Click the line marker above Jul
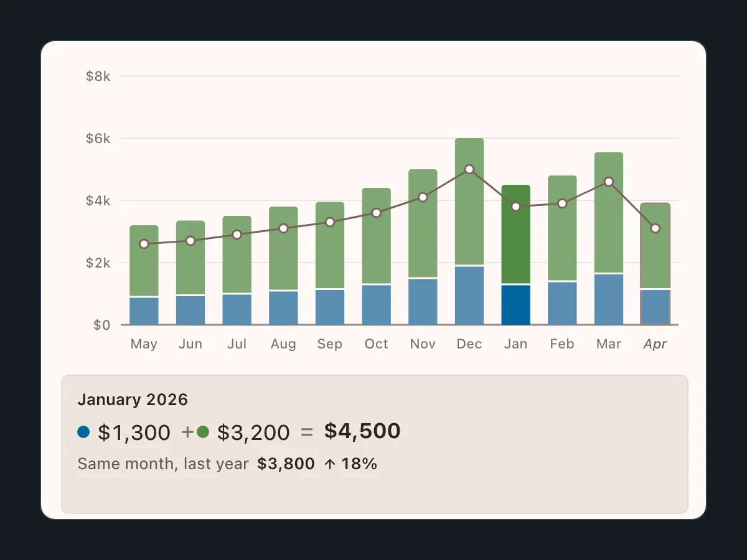 [x=237, y=235]
